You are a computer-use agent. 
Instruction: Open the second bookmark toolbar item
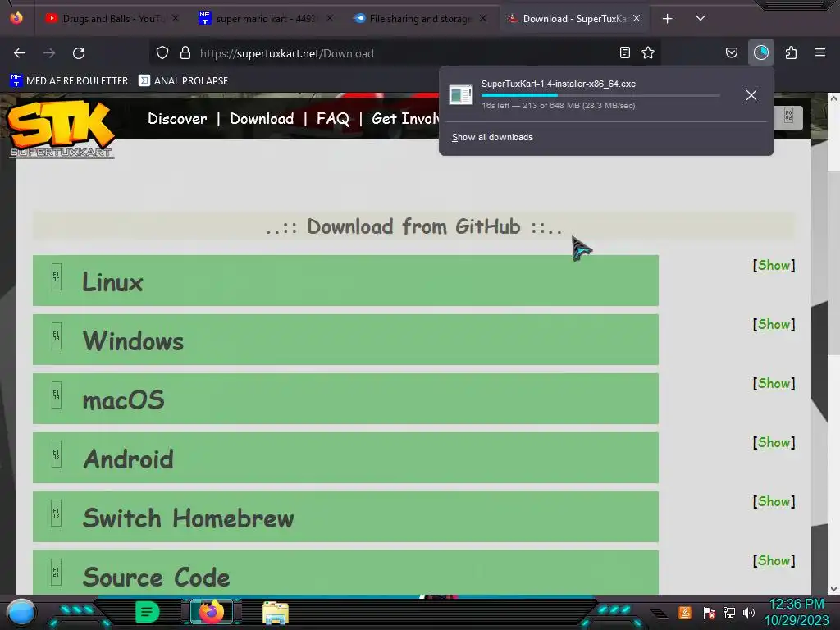[x=183, y=81]
